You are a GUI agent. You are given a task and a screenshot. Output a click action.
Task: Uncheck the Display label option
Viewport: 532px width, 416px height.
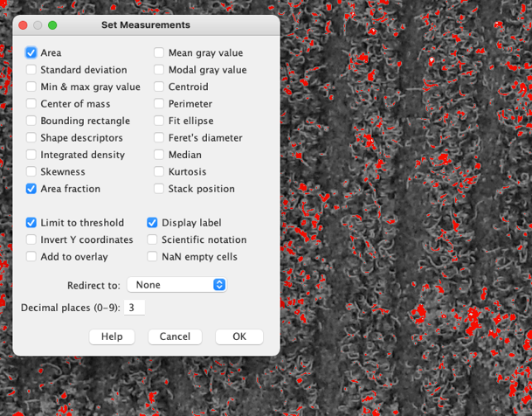click(153, 223)
